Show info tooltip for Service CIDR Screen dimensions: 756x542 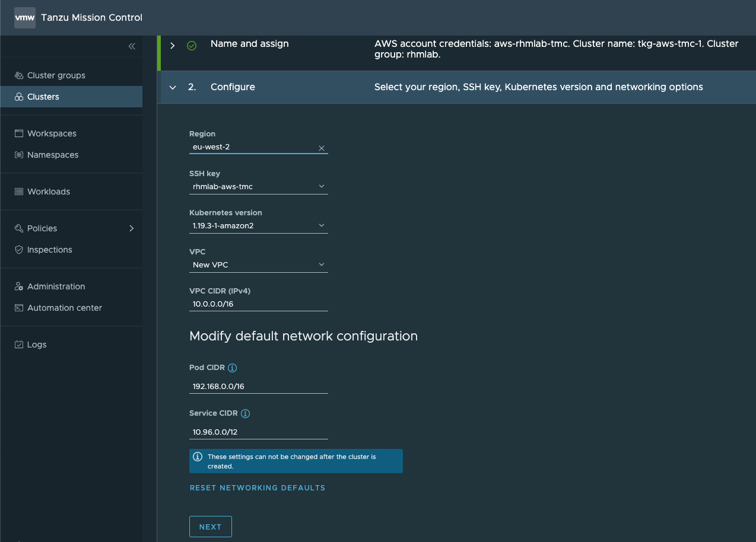click(246, 414)
